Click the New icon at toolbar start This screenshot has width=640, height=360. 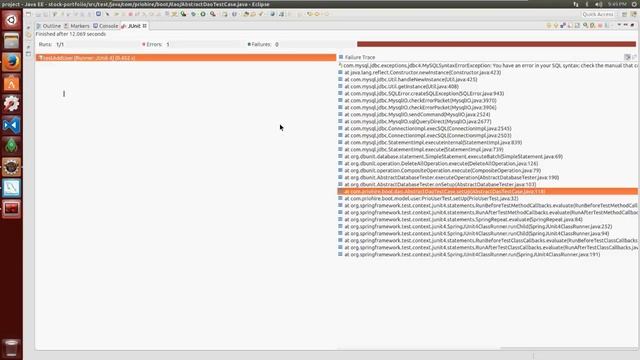pos(28,14)
